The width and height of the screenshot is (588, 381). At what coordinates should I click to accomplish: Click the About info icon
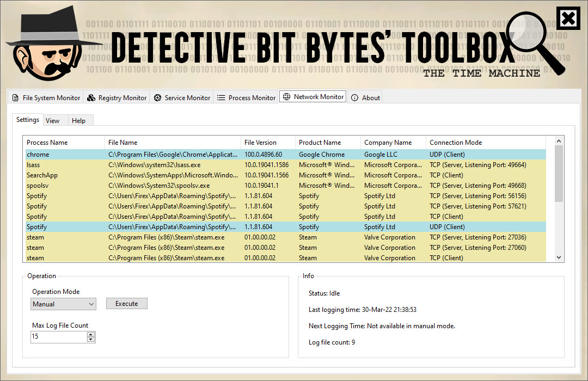[354, 97]
